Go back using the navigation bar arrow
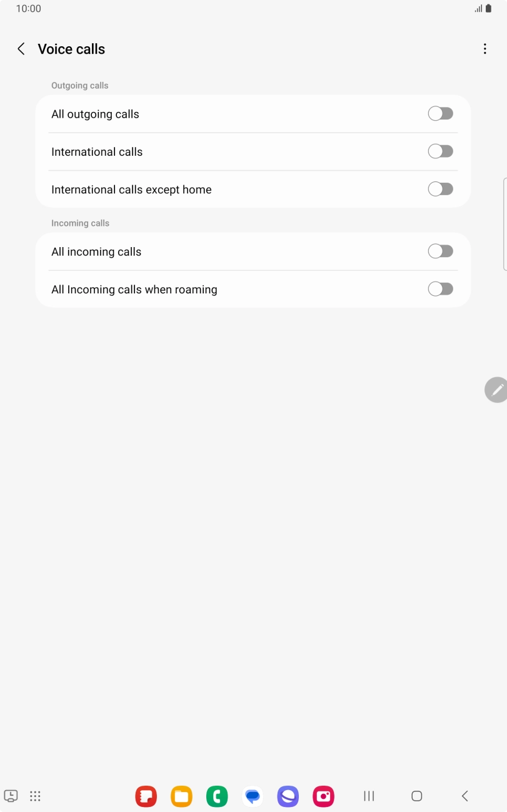This screenshot has height=812, width=507. tap(464, 796)
